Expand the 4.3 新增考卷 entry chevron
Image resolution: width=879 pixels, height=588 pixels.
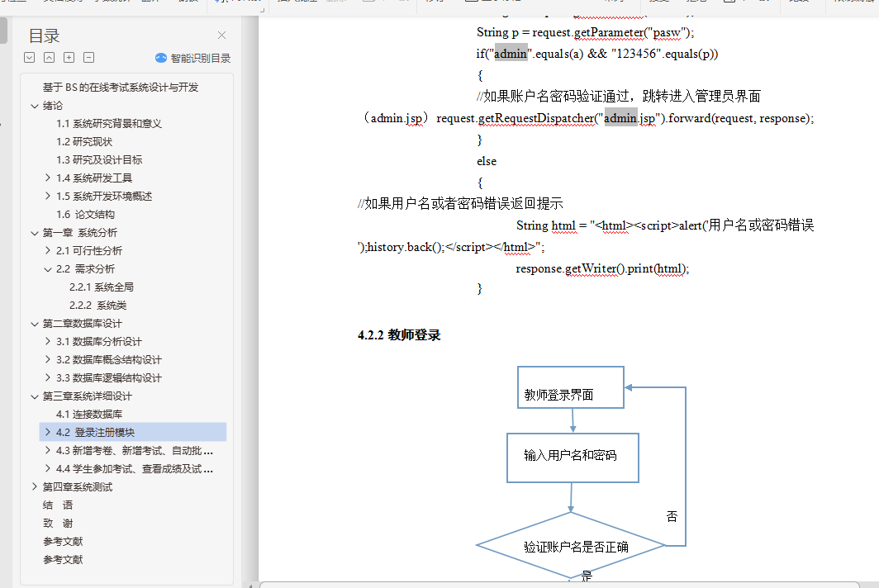click(48, 450)
